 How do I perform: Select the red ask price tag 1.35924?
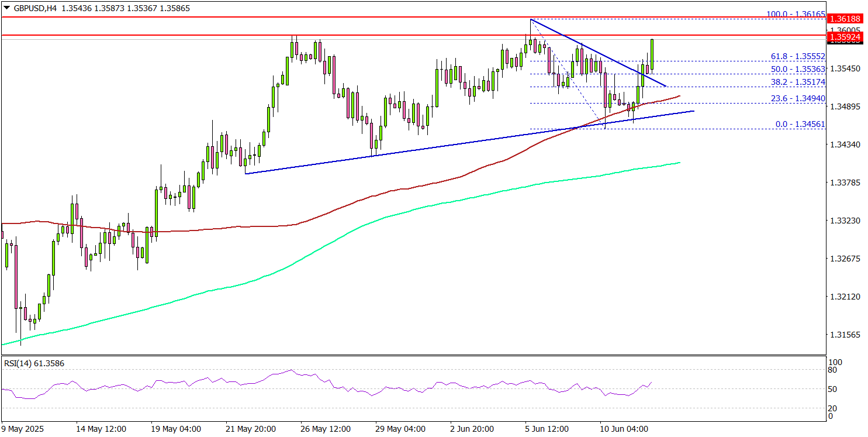[846, 36]
